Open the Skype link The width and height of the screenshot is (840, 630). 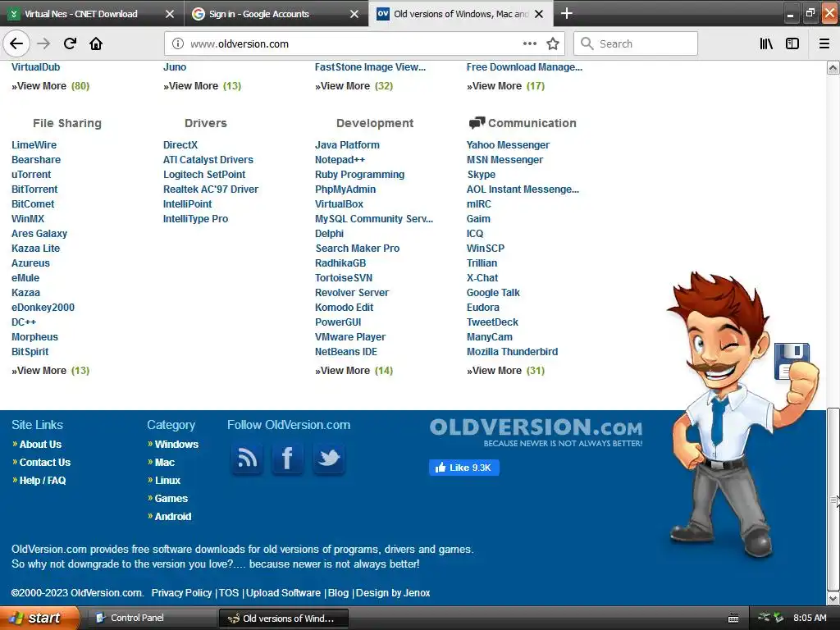pos(481,174)
